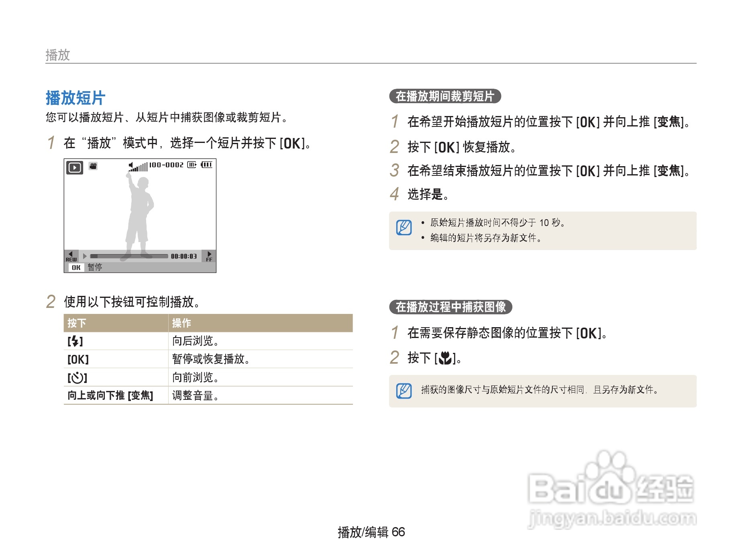
Task: Click the battery level icon
Action: pos(206,165)
